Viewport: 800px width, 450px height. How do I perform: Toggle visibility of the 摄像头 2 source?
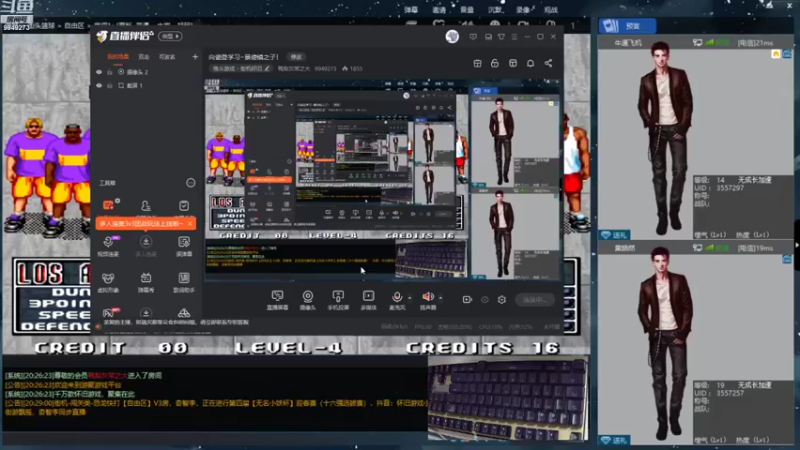tap(99, 72)
